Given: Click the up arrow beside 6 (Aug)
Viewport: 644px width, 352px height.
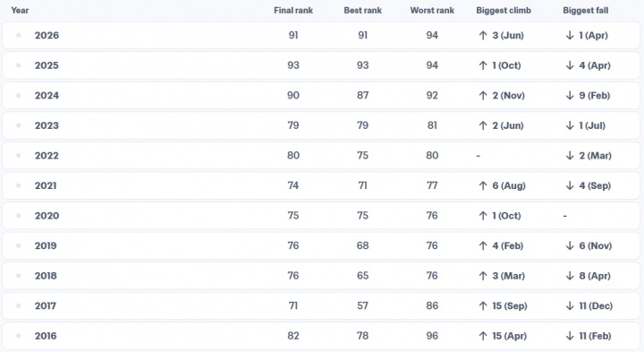Looking at the screenshot, I should tap(483, 185).
